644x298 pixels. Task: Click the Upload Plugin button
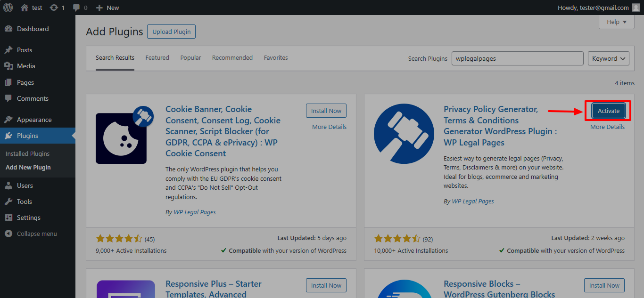pos(172,32)
